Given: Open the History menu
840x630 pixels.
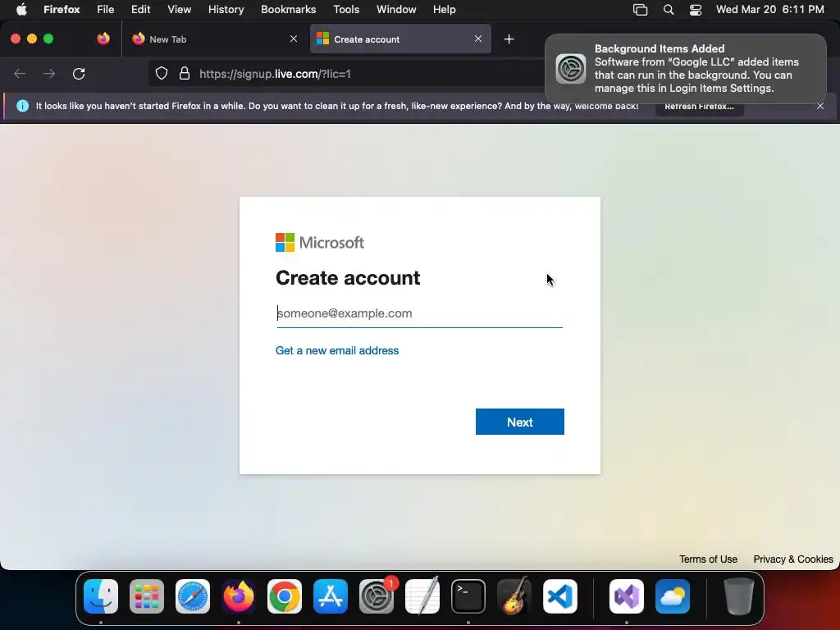Looking at the screenshot, I should click(226, 9).
